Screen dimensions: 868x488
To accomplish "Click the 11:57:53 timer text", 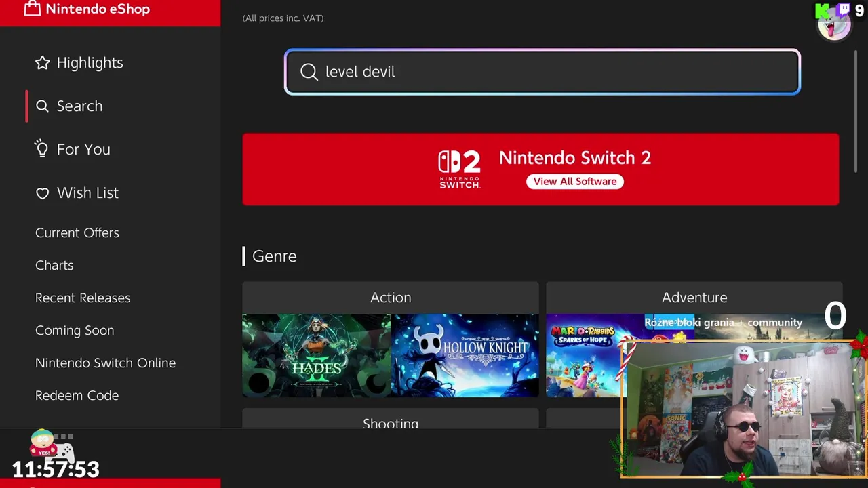I will 56,469.
